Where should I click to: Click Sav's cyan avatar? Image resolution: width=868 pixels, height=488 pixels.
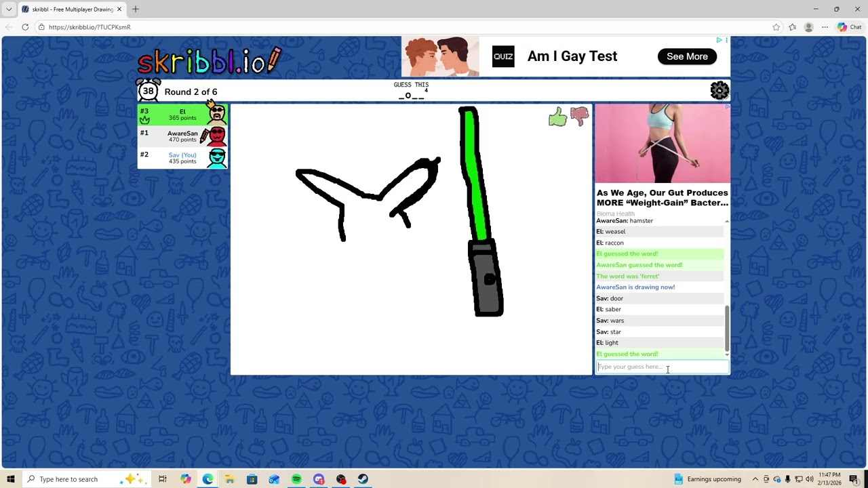pos(217,158)
